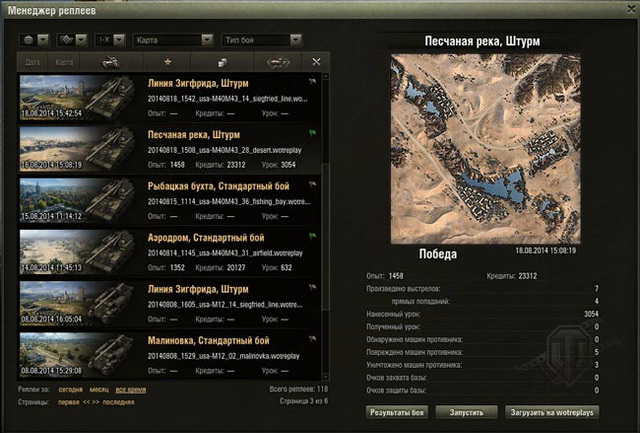This screenshot has width=640, height=433.
Task: Go to the next page with >>
Action: [95, 402]
